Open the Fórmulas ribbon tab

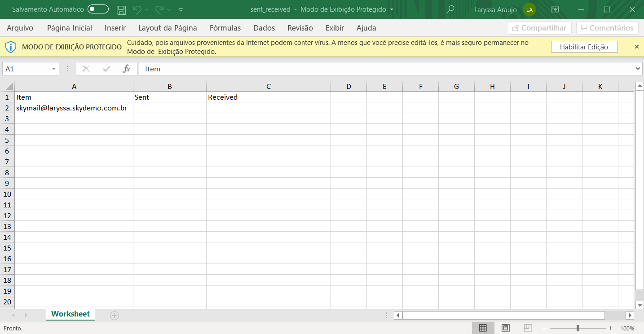click(225, 28)
